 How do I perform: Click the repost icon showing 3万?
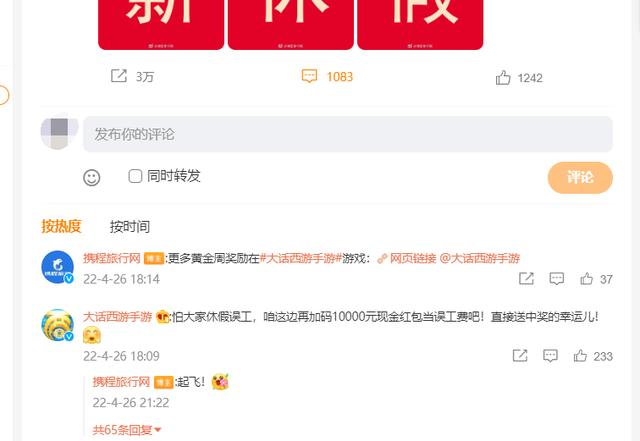119,76
